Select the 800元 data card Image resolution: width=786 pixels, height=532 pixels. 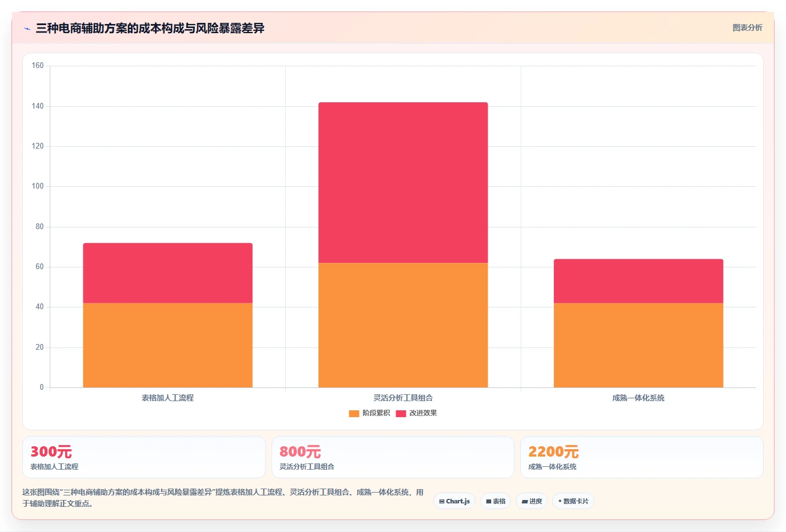(x=393, y=457)
